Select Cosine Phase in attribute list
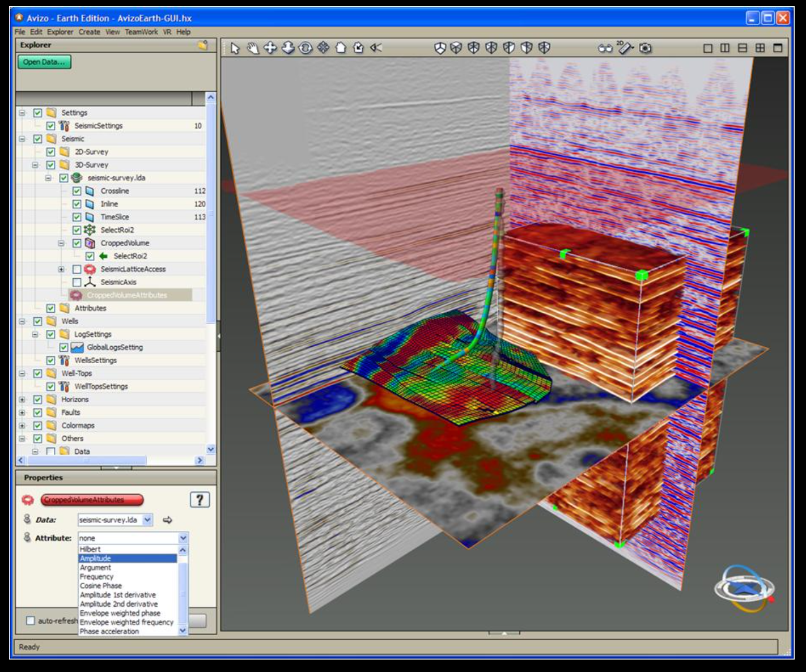The image size is (806, 672). [x=128, y=586]
